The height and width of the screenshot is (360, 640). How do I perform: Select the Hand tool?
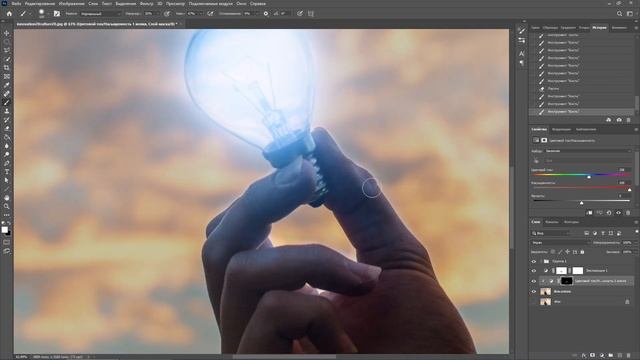pyautogui.click(x=7, y=198)
